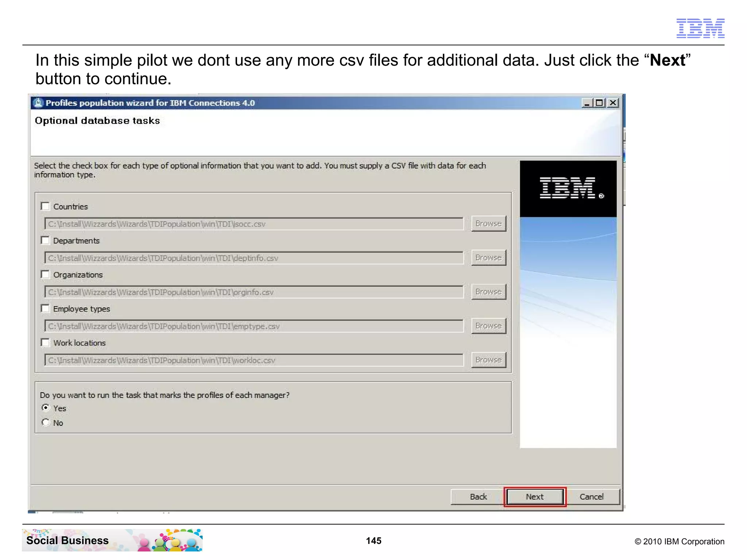747x560 pixels.
Task: Click the deptinfo.csv path field
Action: pos(254,258)
